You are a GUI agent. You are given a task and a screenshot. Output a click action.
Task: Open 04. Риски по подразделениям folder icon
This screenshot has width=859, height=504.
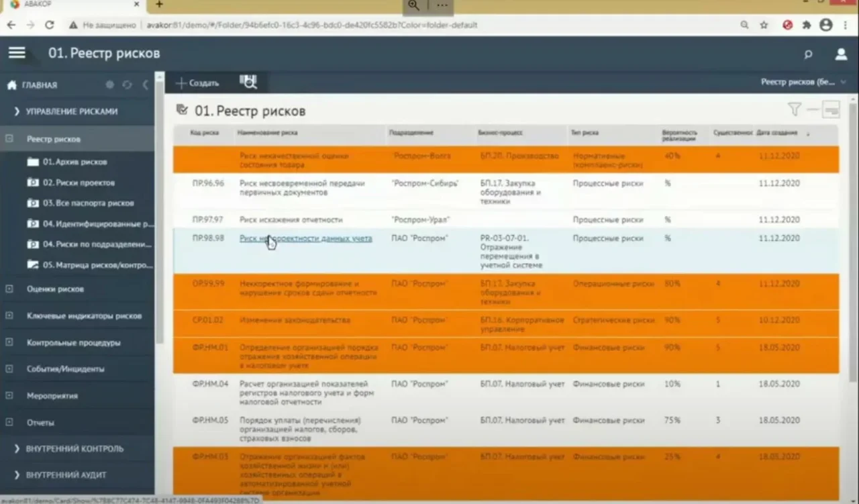pyautogui.click(x=33, y=244)
